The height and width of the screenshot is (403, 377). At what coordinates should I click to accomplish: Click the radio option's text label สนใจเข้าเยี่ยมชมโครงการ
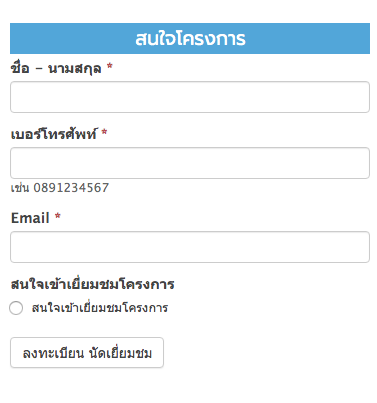click(x=100, y=308)
